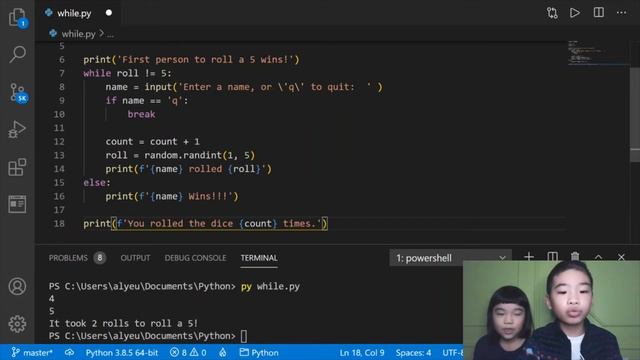Click 'py while.py' terminal command

click(270, 287)
